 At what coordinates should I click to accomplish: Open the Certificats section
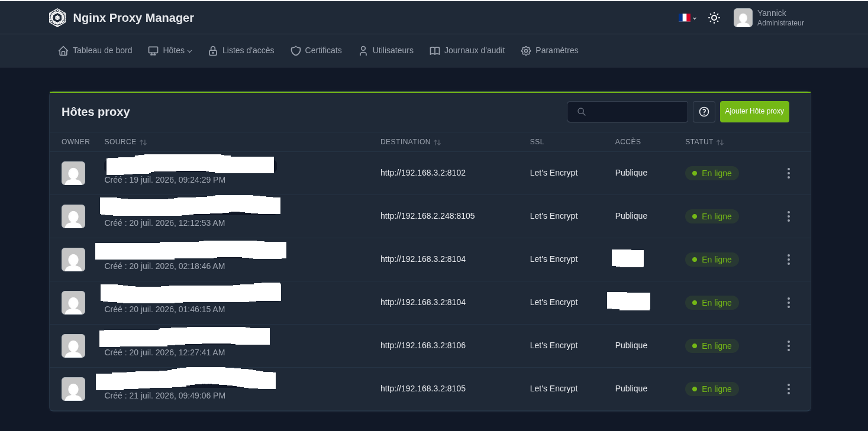tap(317, 51)
